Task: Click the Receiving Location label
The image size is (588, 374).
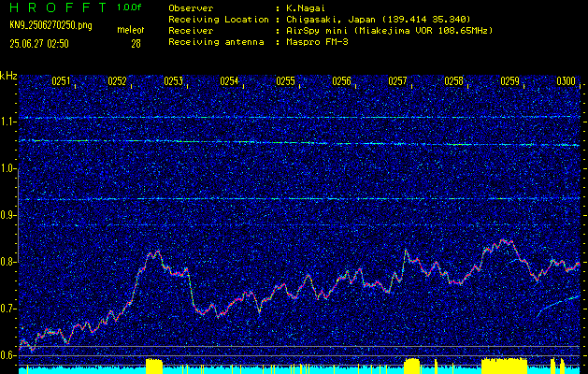Action: (219, 20)
